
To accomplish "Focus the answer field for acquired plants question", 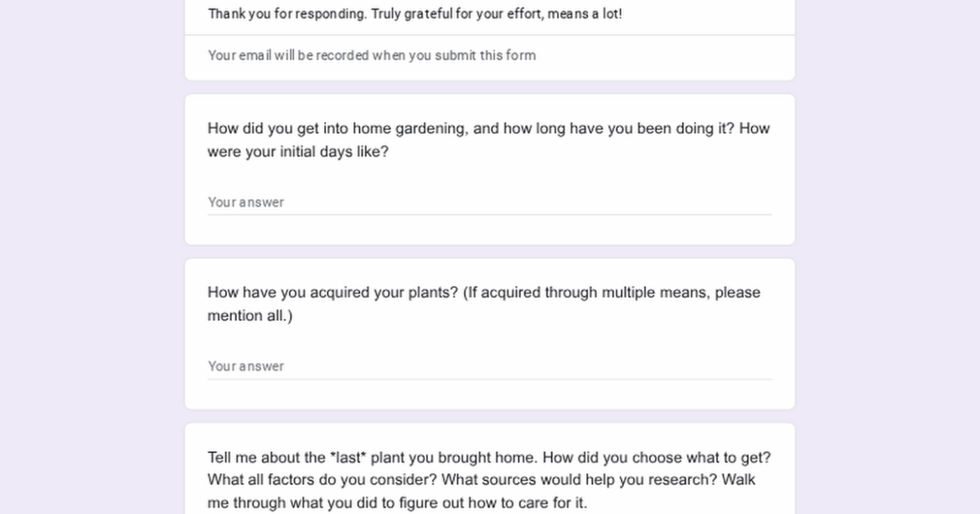I will [x=489, y=367].
